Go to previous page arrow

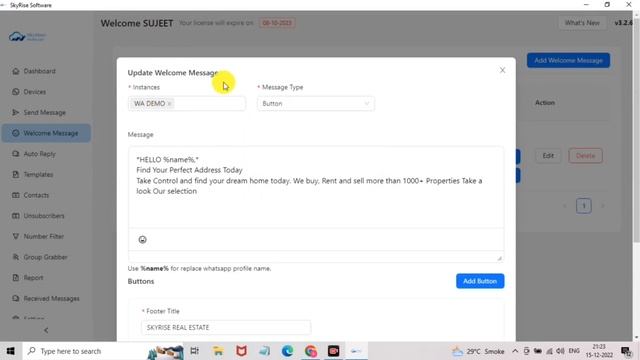(565, 206)
